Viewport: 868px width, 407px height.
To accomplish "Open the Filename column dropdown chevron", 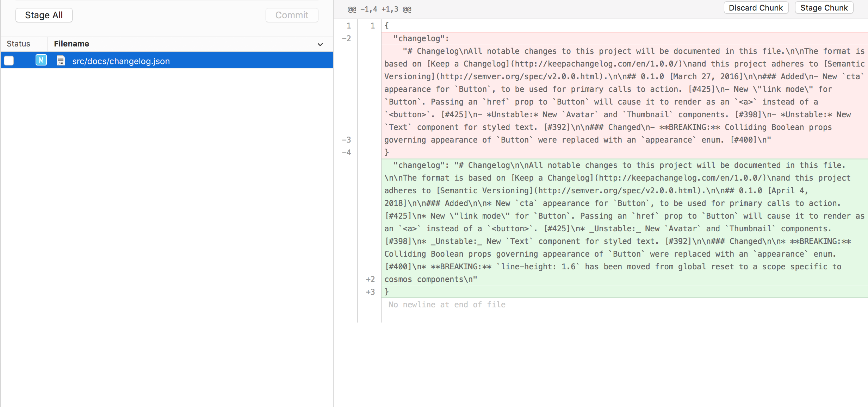I will [x=320, y=45].
